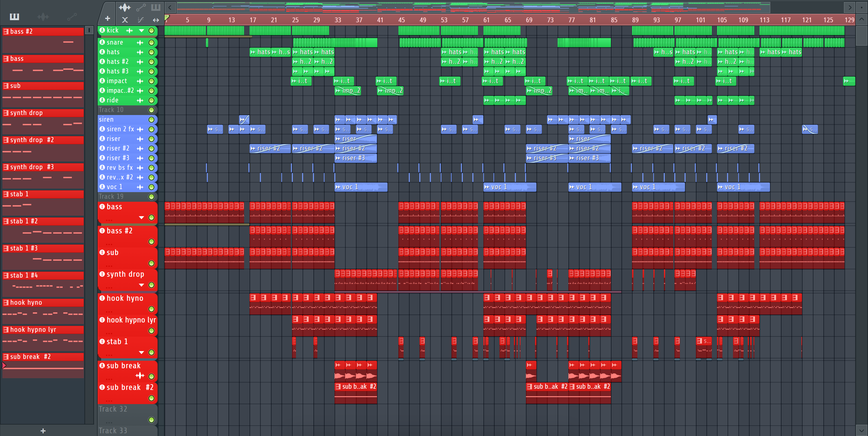Viewport: 868px width, 436px height.
Task: Click the waveform icon on hats track
Action: tap(140, 52)
